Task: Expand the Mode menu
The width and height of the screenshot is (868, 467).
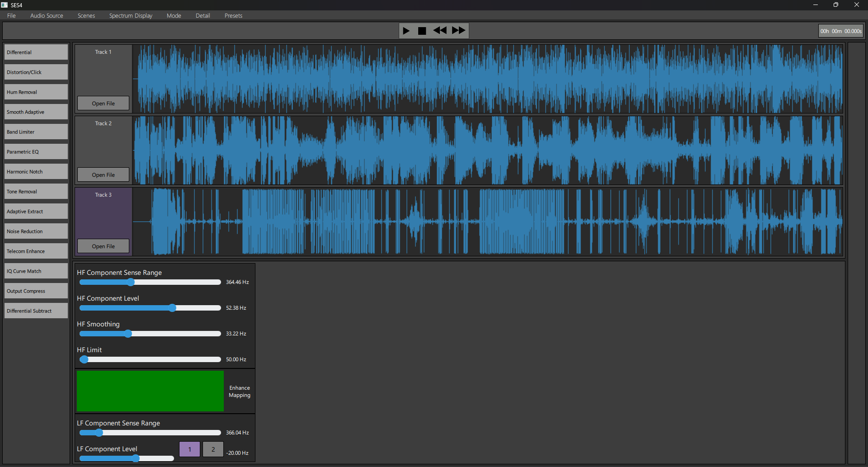Action: pyautogui.click(x=174, y=16)
